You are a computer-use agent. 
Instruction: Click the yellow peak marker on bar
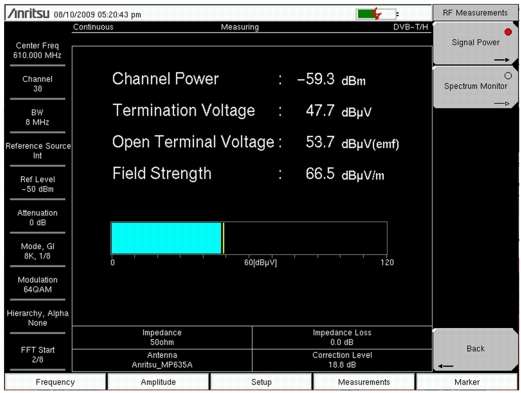223,238
